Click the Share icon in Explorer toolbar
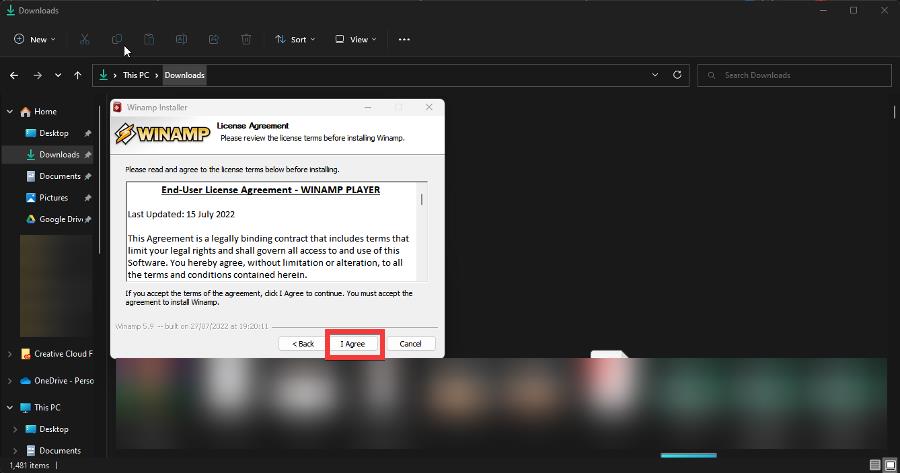This screenshot has width=900, height=473. tap(214, 40)
